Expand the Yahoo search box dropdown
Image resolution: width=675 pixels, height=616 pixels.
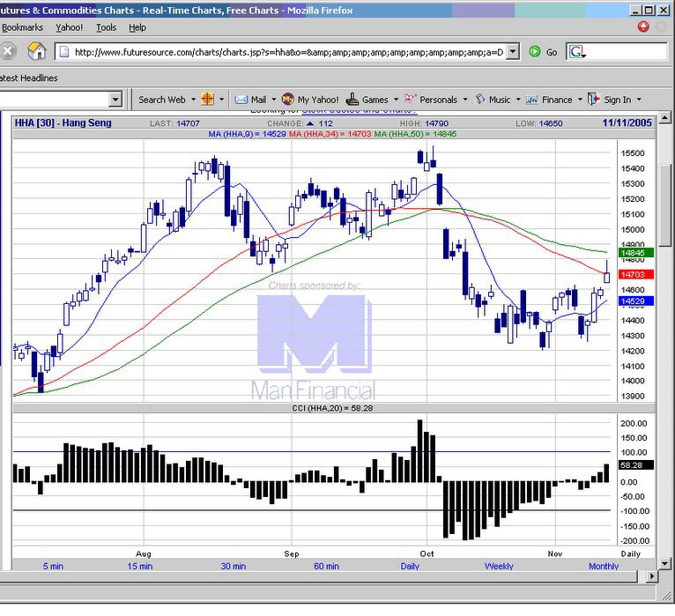pyautogui.click(x=115, y=100)
